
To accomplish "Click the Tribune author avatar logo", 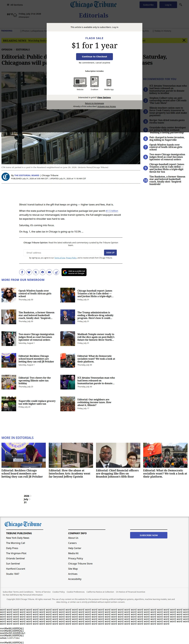I will [x=5, y=177].
